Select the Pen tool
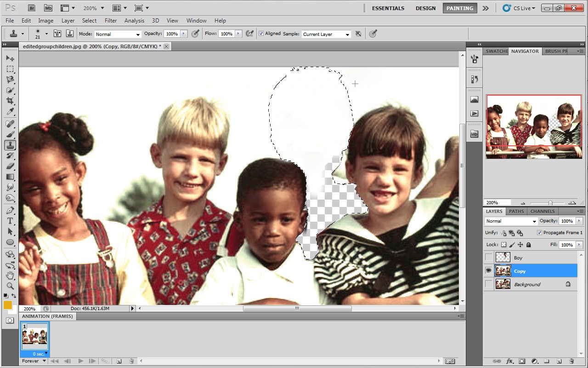Screen dimensions: 588x368 click(10, 210)
